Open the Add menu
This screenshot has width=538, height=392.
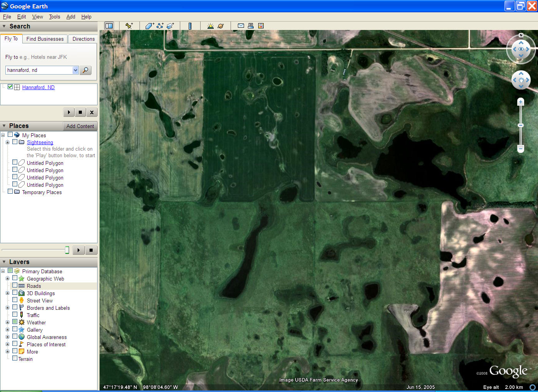pos(71,17)
